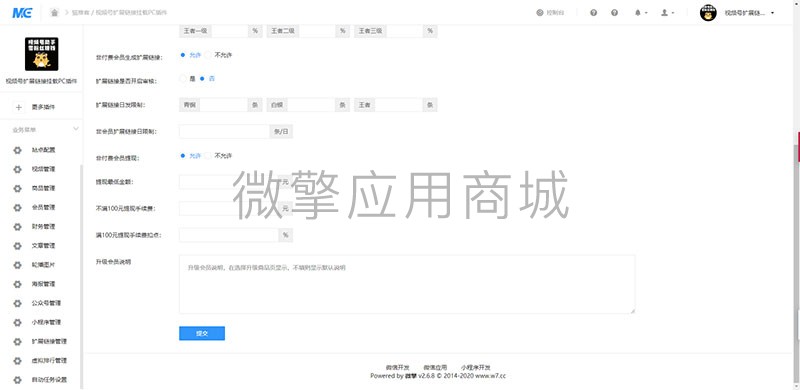Open the www.w7.cc footer link
The width and height of the screenshot is (800, 390).
click(x=490, y=376)
